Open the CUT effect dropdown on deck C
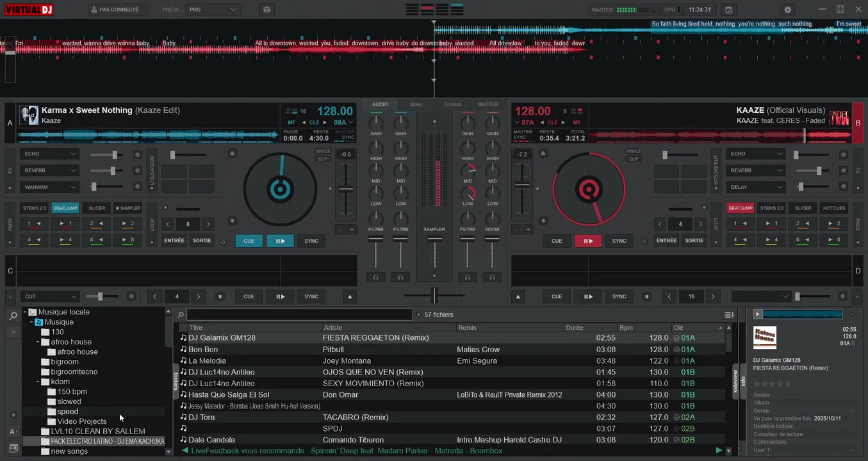 click(51, 296)
